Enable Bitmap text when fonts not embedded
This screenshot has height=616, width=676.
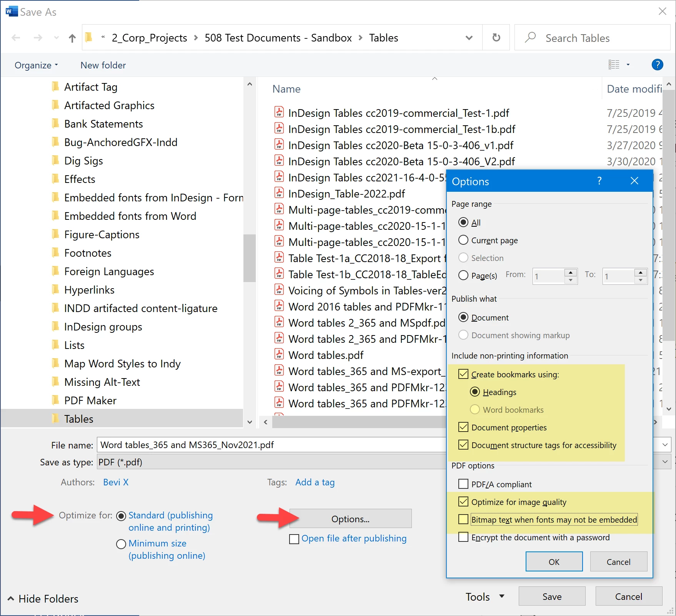(x=463, y=520)
